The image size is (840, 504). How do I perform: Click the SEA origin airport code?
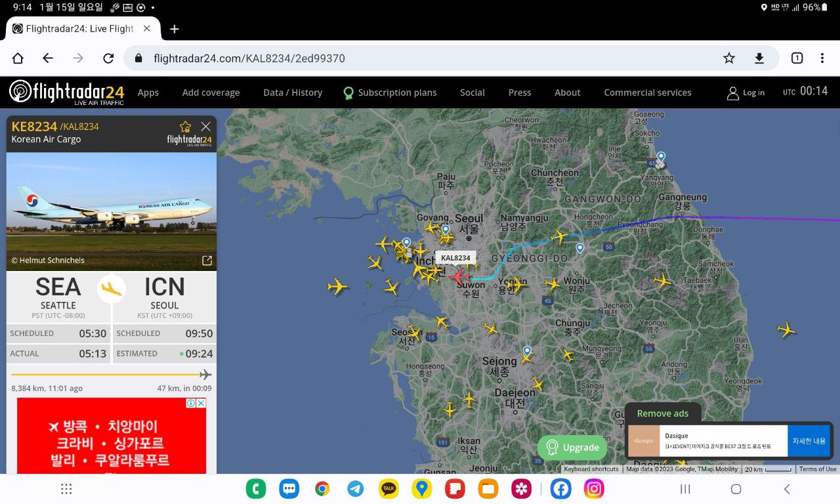pos(58,287)
